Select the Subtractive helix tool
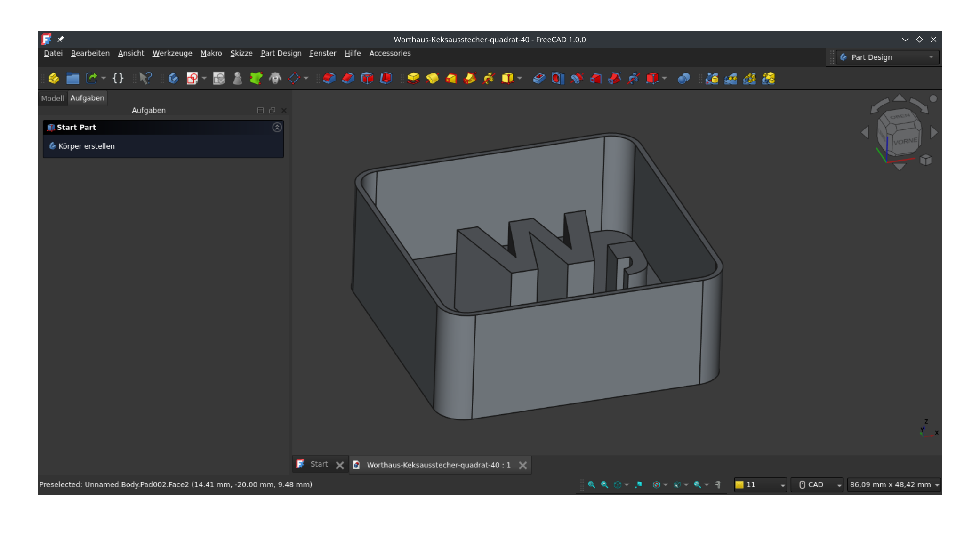The image size is (980, 540). [633, 78]
